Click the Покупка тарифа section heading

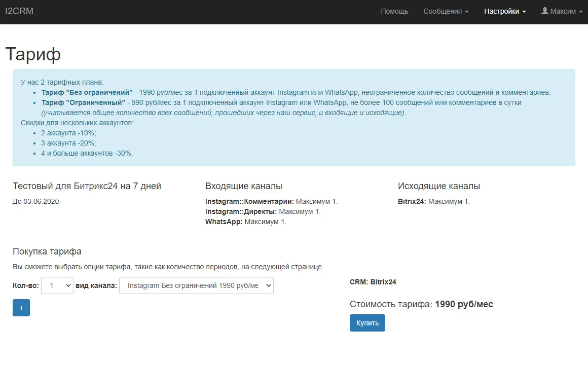47,251
